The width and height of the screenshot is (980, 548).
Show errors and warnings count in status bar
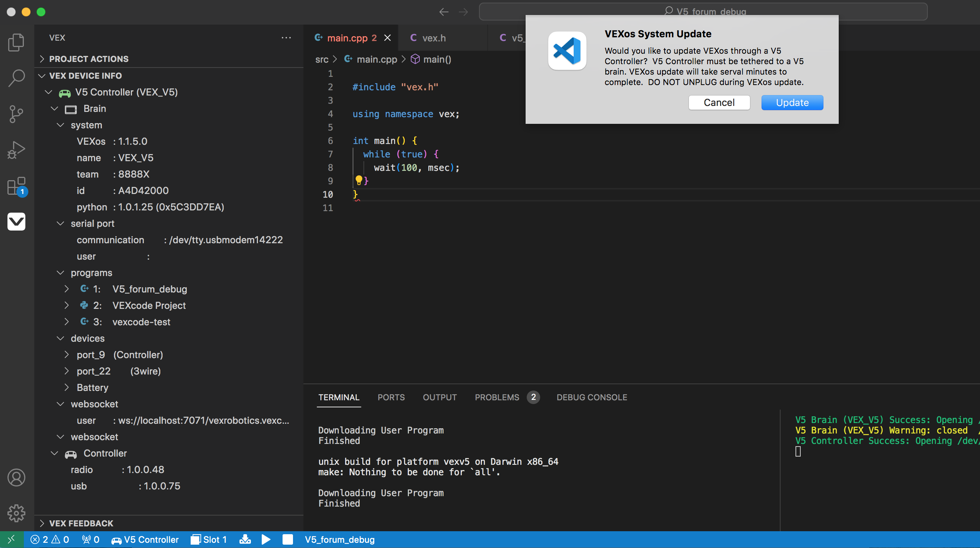click(50, 540)
